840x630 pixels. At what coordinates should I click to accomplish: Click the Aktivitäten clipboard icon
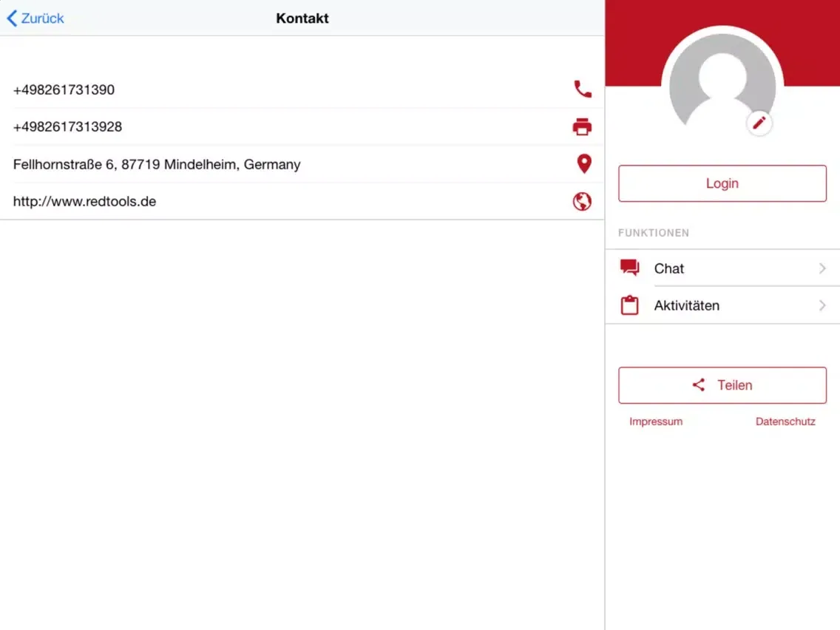[629, 305]
